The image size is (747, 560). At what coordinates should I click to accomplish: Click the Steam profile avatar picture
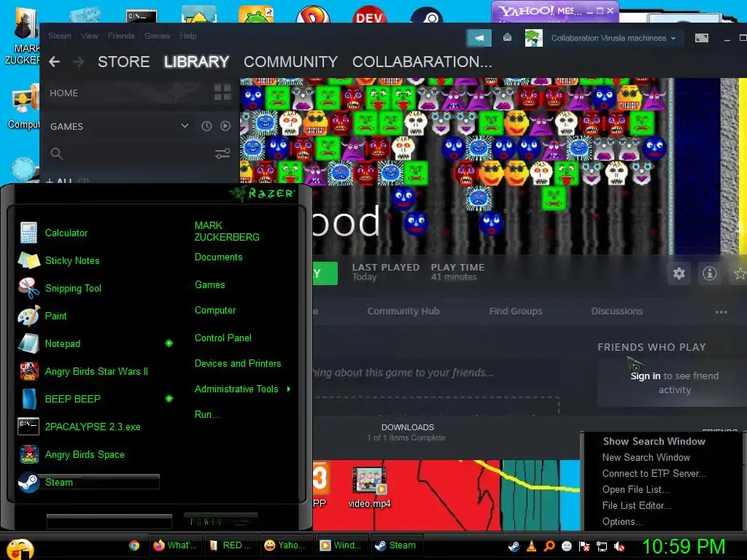coord(533,38)
